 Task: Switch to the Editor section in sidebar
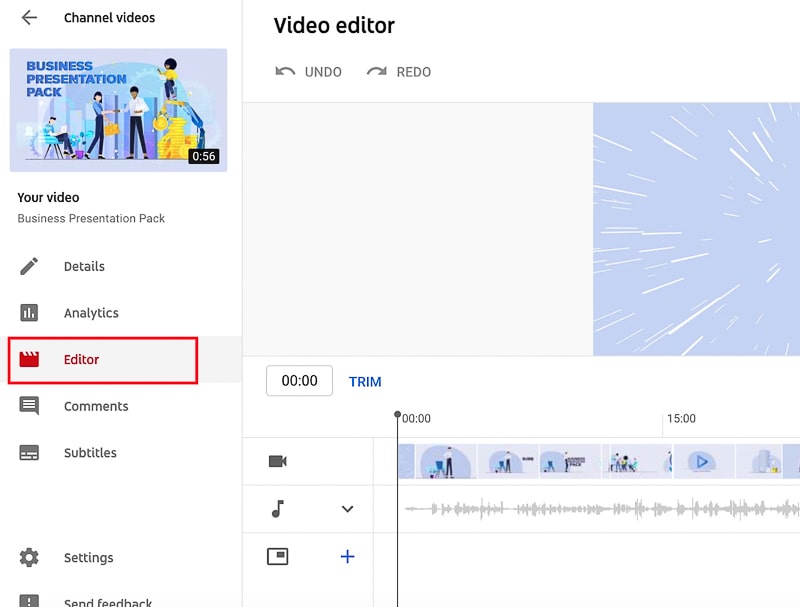(81, 359)
